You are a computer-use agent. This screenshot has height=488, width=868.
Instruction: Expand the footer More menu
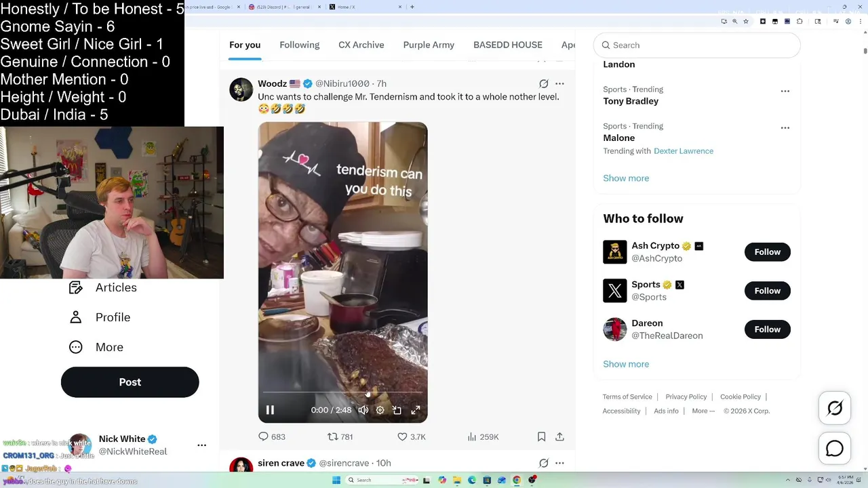pyautogui.click(x=703, y=411)
